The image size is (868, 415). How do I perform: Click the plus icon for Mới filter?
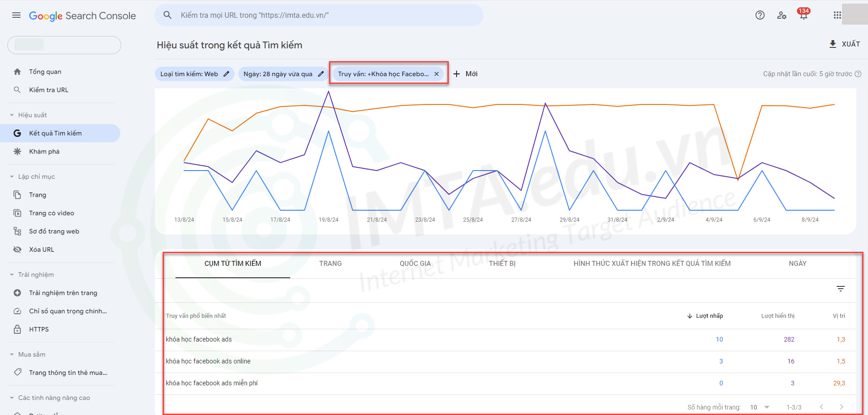point(457,74)
